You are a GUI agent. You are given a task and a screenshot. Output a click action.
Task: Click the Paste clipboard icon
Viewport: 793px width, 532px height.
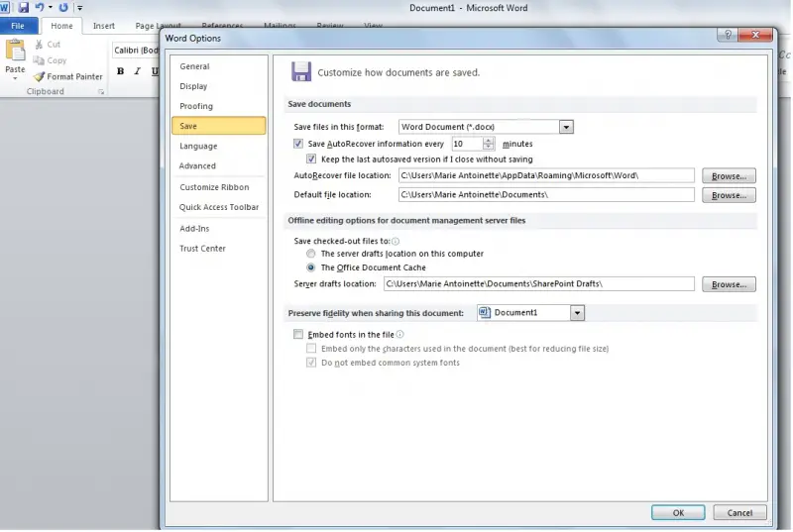[15, 52]
